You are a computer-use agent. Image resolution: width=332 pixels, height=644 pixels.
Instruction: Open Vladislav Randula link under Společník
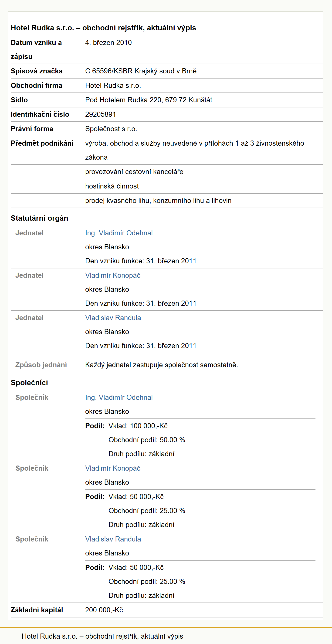[113, 539]
